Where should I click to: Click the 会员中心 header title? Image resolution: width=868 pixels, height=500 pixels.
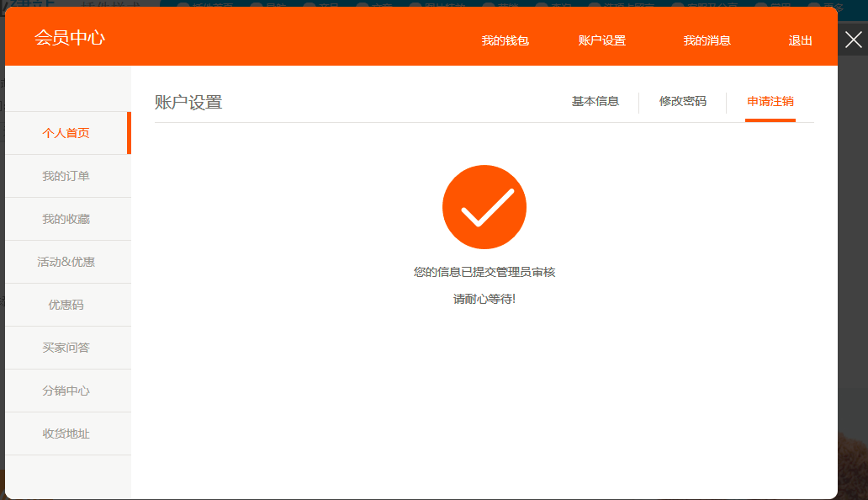(x=70, y=38)
